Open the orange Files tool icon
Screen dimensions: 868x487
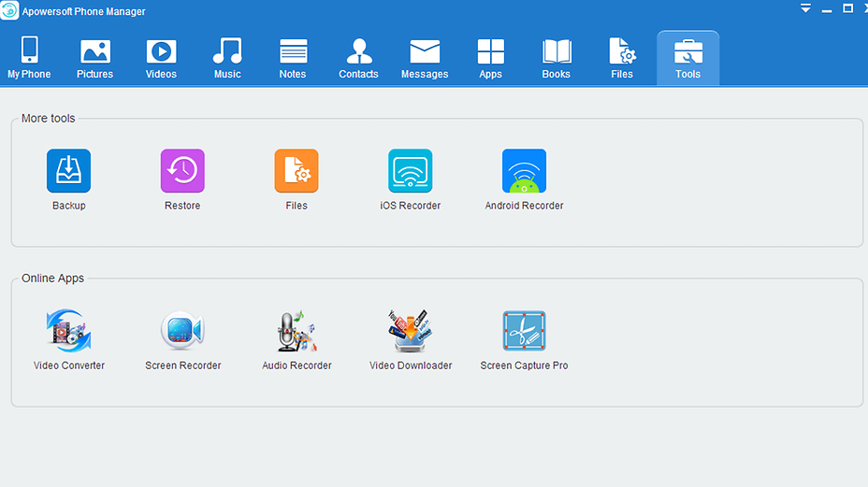pyautogui.click(x=297, y=170)
